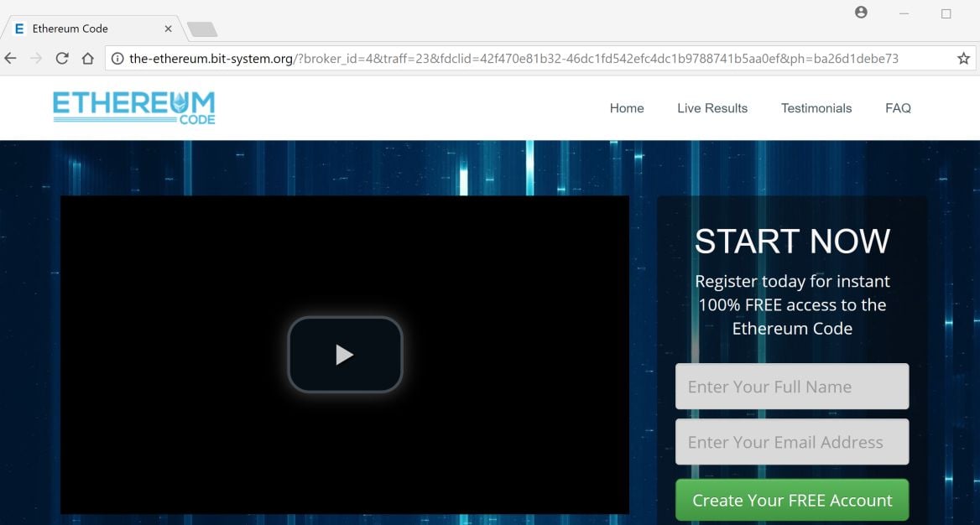Click Create Your FREE Account button
The image size is (980, 525).
pyautogui.click(x=792, y=500)
